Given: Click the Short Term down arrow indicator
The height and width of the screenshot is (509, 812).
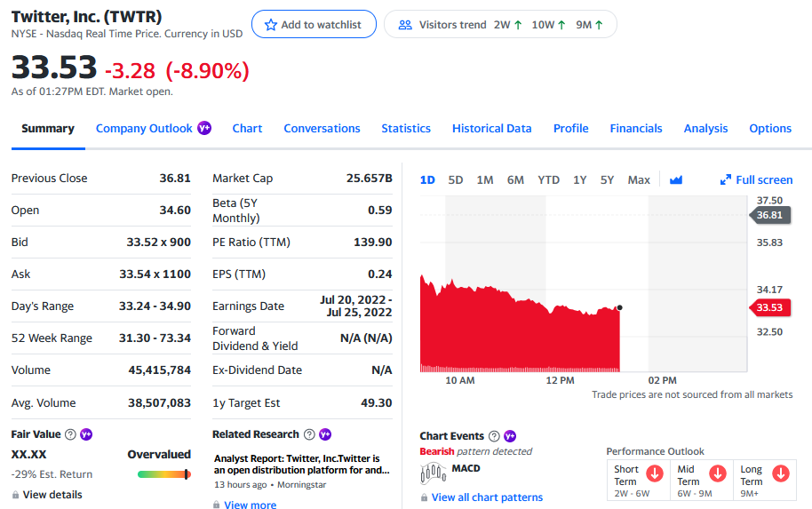Looking at the screenshot, I should 655,473.
